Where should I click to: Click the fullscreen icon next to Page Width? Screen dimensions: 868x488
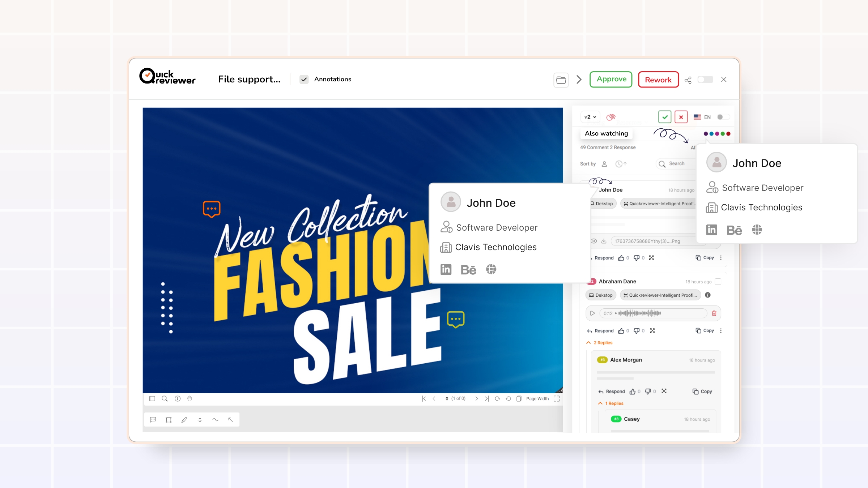pos(557,398)
